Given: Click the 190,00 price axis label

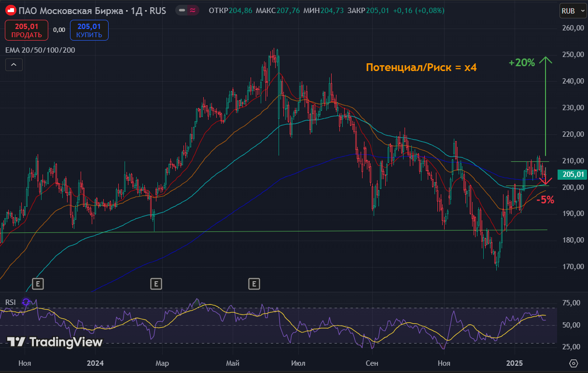Looking at the screenshot, I should [574, 214].
